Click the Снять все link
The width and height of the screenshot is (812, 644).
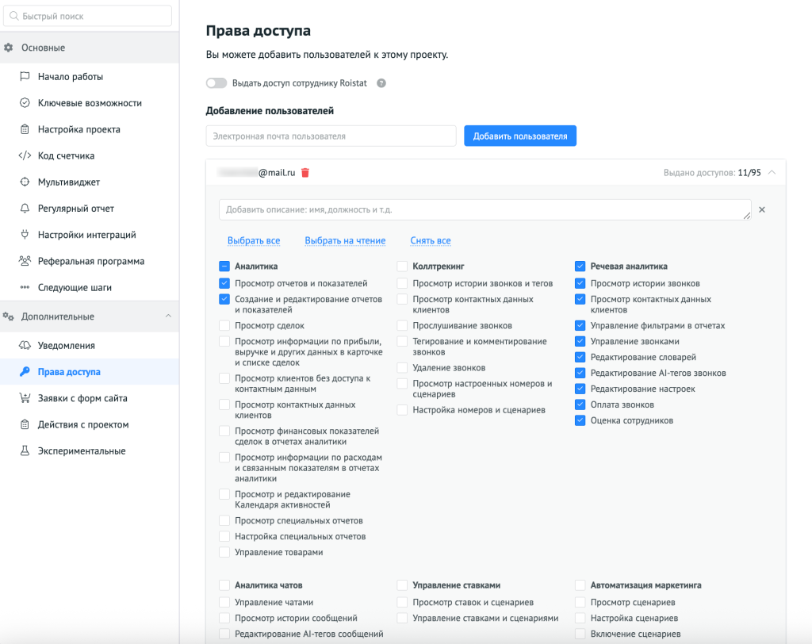tap(431, 240)
